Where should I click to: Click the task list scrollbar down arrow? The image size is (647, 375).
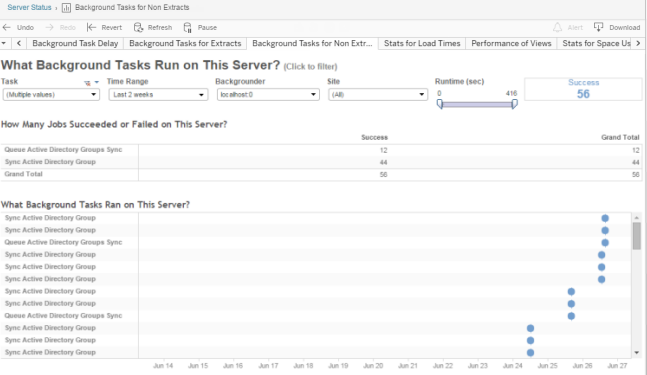[x=637, y=352]
